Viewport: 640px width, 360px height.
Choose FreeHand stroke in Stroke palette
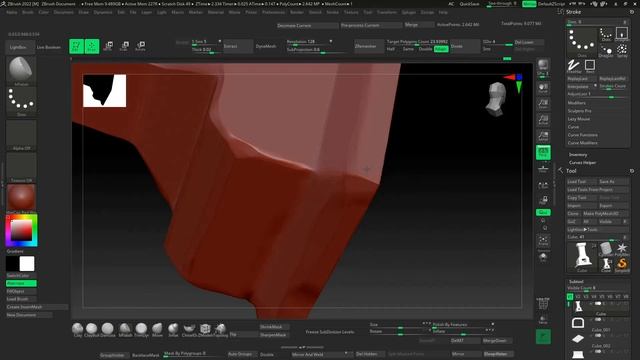tap(574, 66)
